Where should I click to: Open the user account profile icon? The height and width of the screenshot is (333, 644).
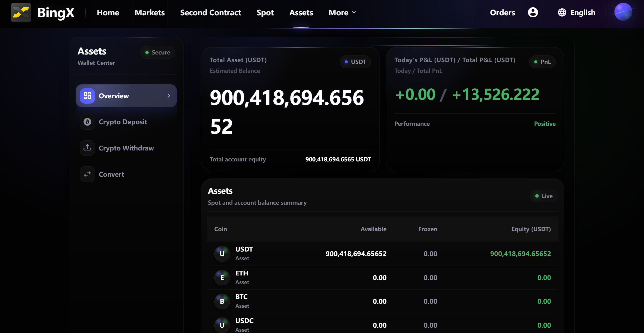(533, 12)
